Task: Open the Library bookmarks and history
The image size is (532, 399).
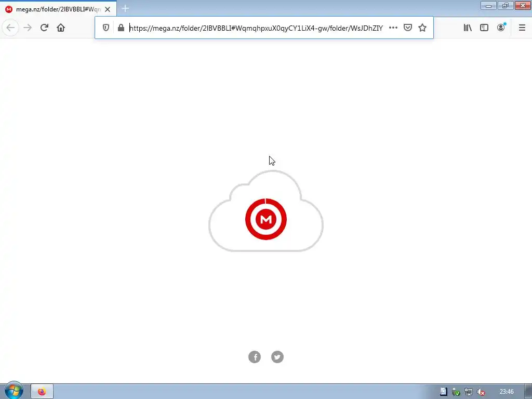Action: tap(468, 28)
